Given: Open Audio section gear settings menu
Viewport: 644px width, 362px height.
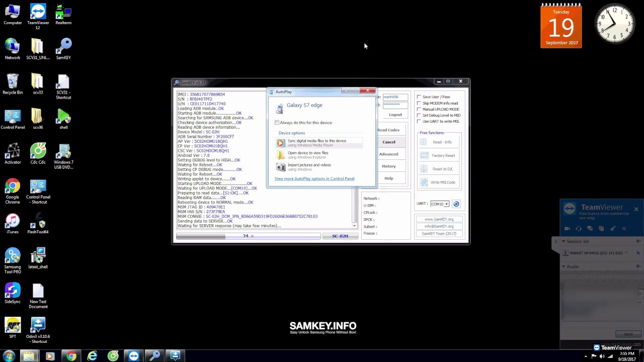Looking at the screenshot, I should click(x=639, y=266).
